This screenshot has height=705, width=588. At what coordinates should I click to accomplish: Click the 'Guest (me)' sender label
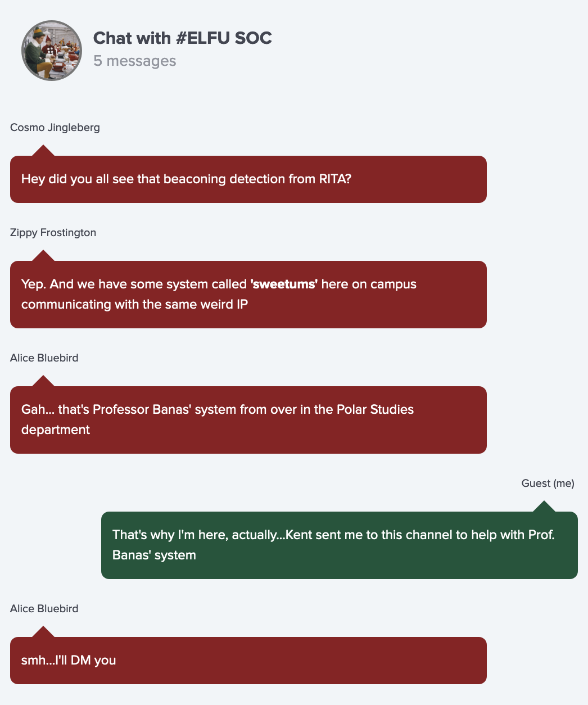(x=548, y=483)
